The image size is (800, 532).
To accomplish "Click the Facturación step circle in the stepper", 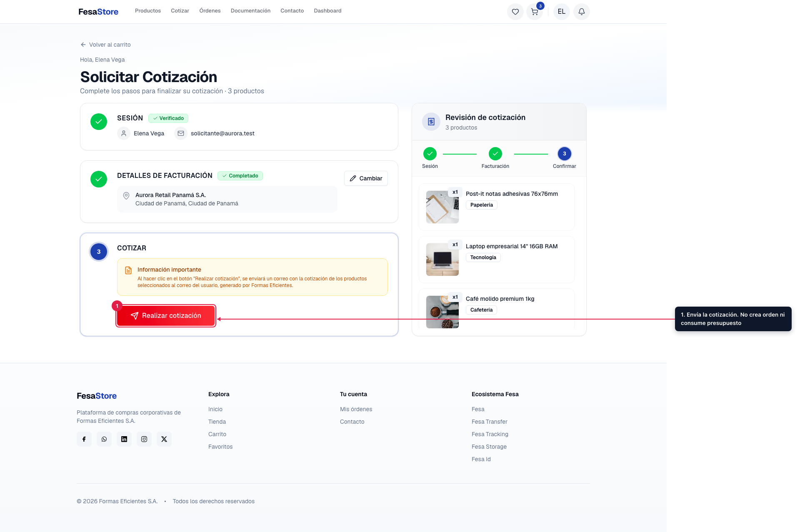I will tap(495, 154).
